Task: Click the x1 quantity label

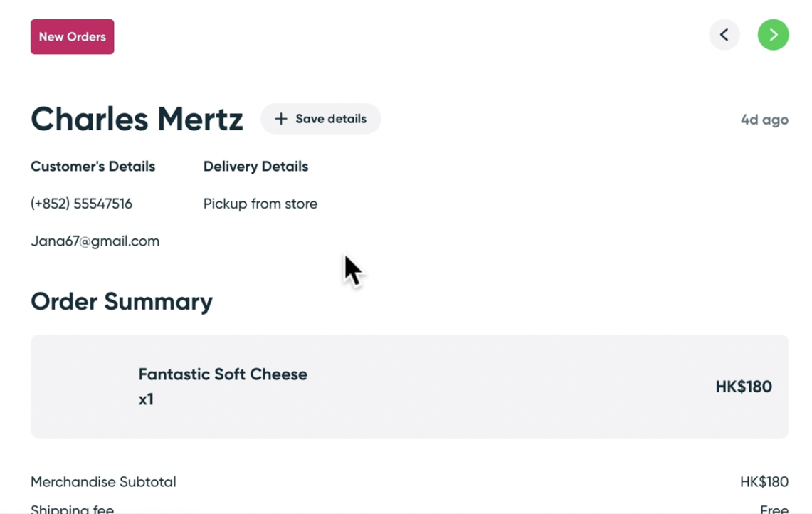Action: (x=146, y=399)
